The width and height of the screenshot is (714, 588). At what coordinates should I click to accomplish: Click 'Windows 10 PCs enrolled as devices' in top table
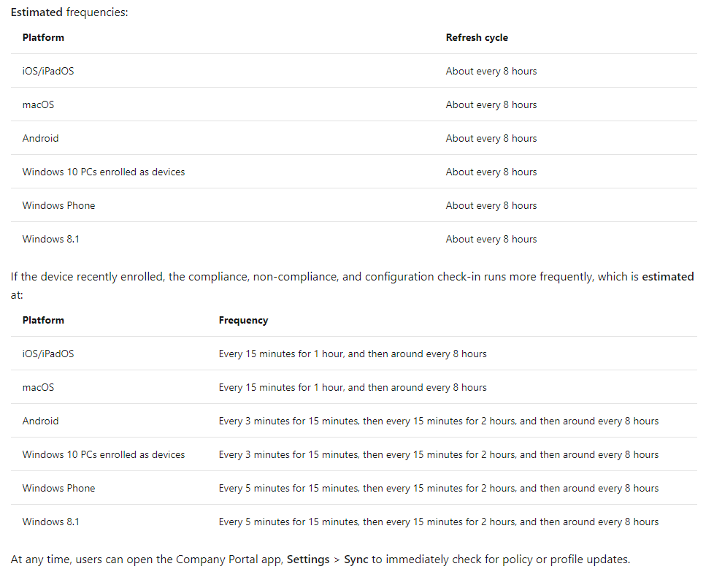coord(104,172)
